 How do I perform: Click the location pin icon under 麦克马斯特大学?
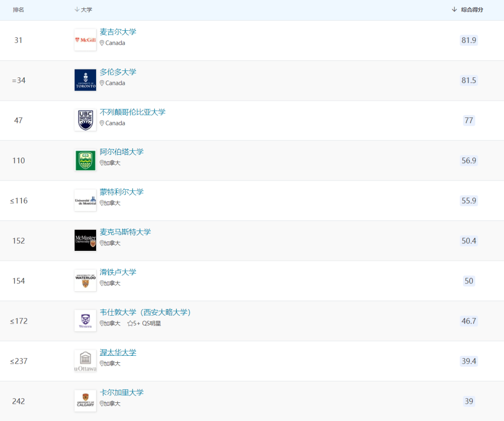tap(102, 243)
